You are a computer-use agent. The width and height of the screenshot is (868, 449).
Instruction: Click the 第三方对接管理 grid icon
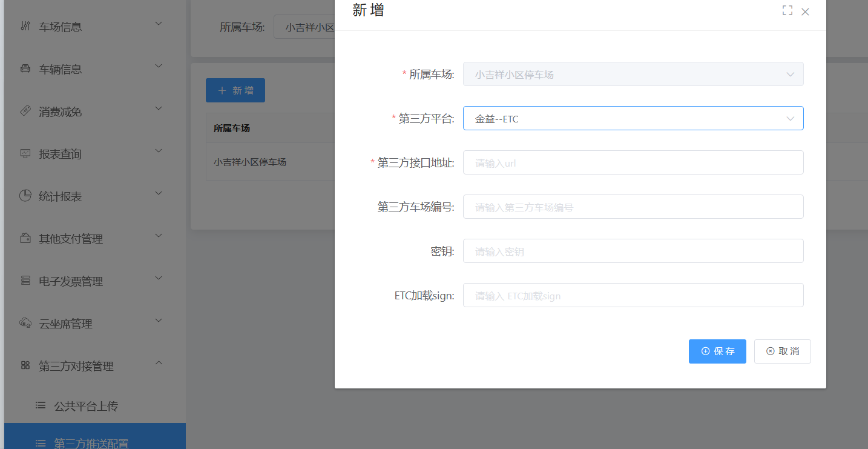(25, 365)
